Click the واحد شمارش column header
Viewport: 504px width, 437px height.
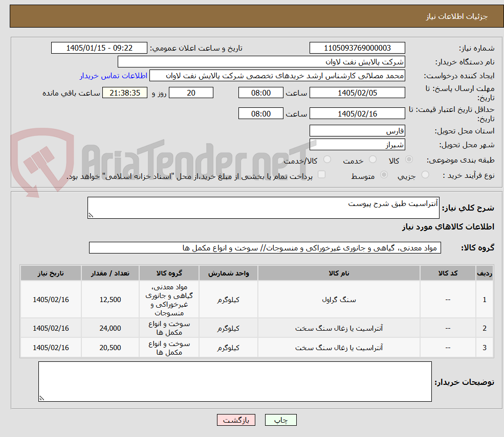click(x=228, y=273)
